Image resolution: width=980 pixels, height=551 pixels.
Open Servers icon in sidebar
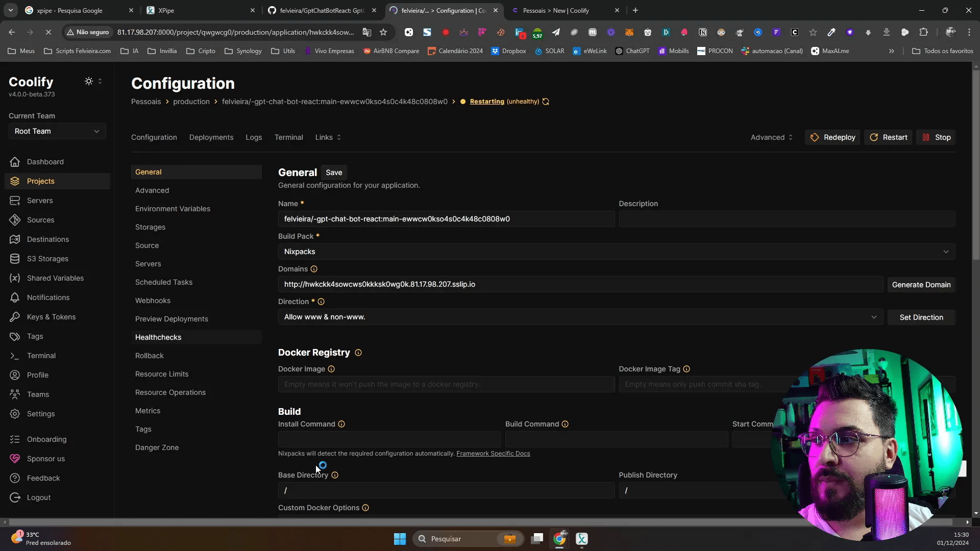click(x=15, y=201)
